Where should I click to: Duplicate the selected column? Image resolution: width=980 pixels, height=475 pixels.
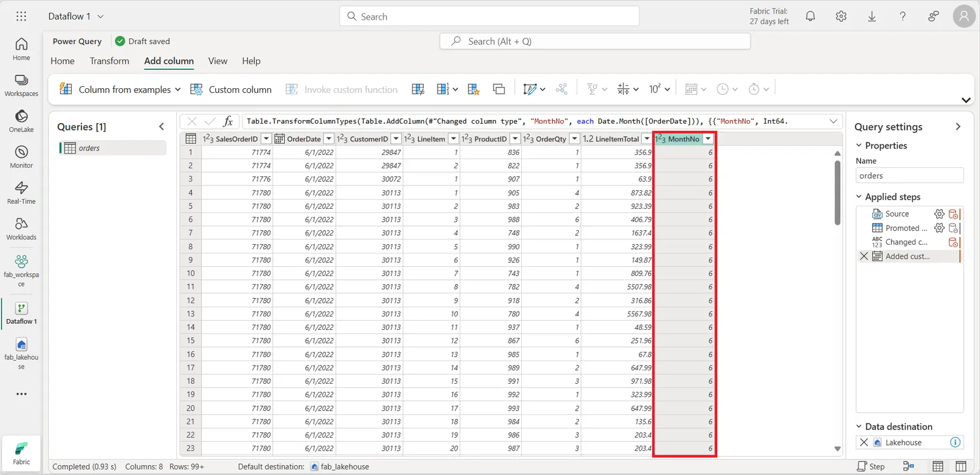coord(499,89)
